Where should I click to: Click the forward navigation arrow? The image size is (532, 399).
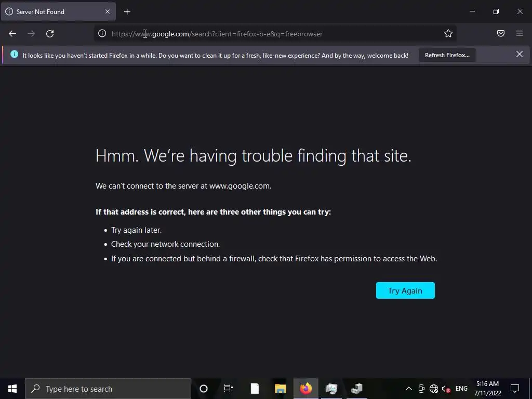31,34
